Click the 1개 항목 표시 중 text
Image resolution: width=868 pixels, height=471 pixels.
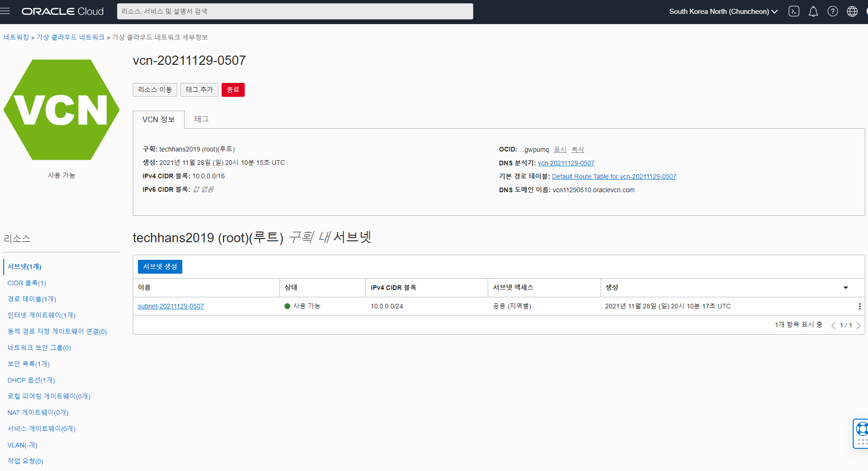pyautogui.click(x=799, y=325)
